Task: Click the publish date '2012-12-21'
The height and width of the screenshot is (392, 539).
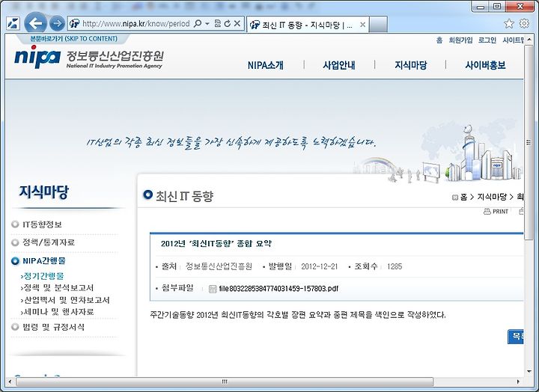Action: click(x=320, y=266)
